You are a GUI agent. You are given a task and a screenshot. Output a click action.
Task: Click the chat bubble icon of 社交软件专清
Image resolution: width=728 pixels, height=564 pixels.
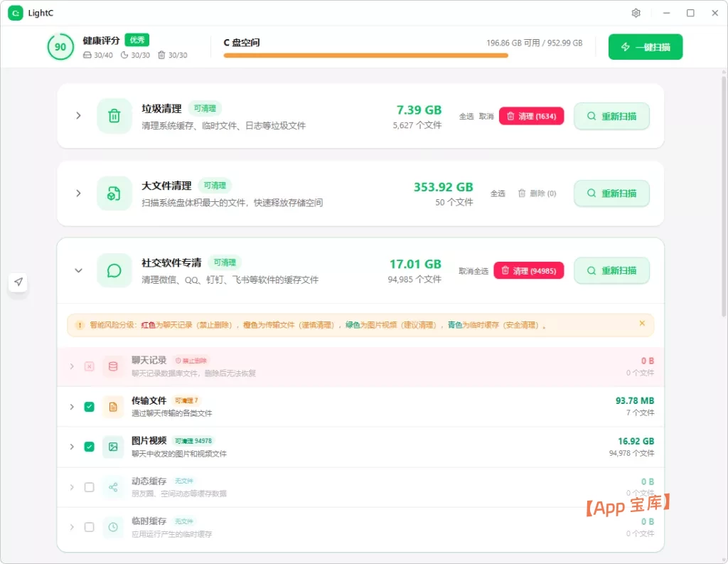pos(114,270)
